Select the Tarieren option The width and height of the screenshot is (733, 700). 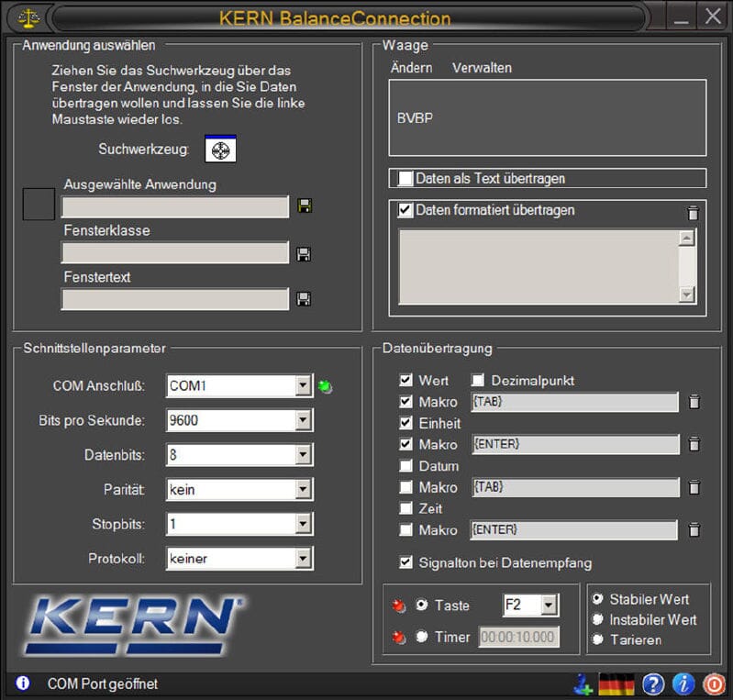click(598, 639)
